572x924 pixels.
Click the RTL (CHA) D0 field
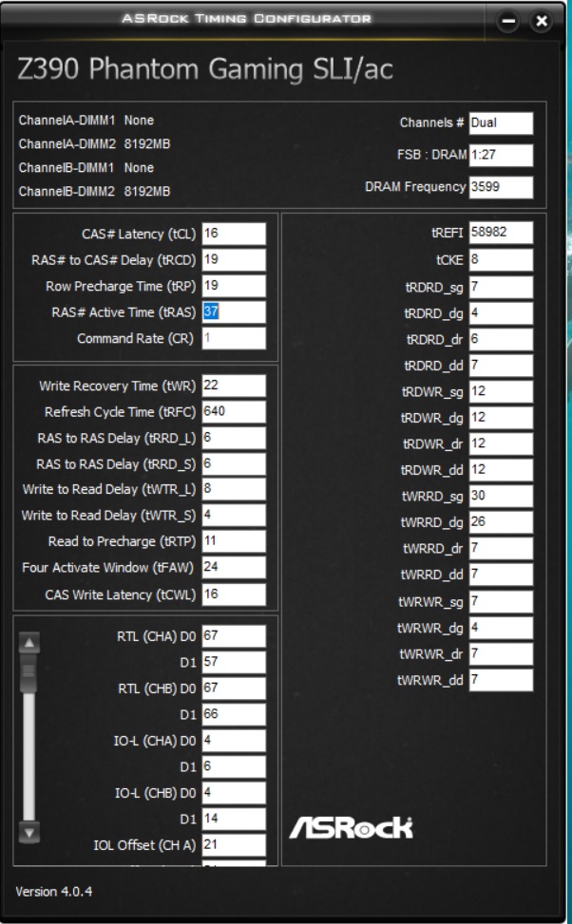click(234, 636)
